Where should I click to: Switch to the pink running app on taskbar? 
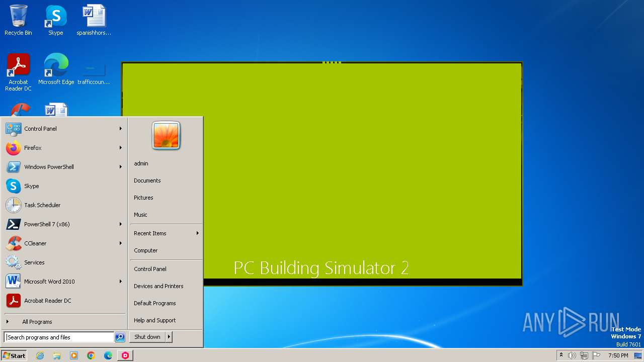pos(125,355)
